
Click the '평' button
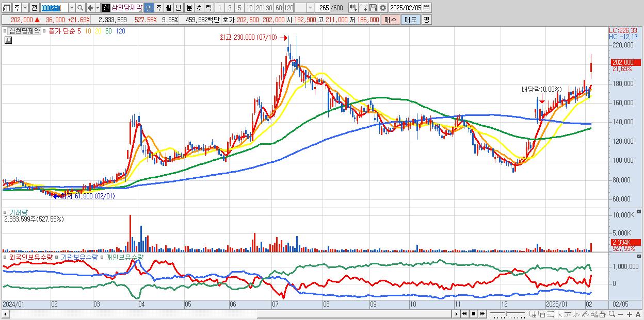pyautogui.click(x=426, y=20)
